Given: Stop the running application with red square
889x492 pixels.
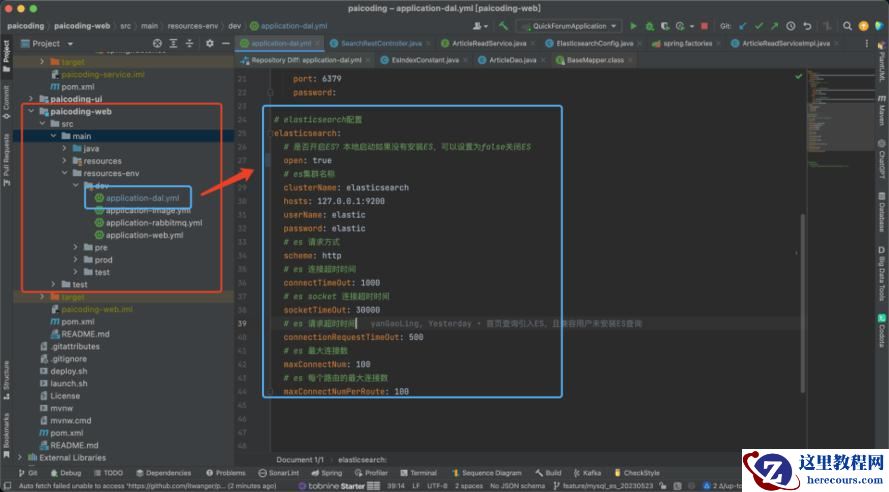Looking at the screenshot, I should pyautogui.click(x=705, y=26).
